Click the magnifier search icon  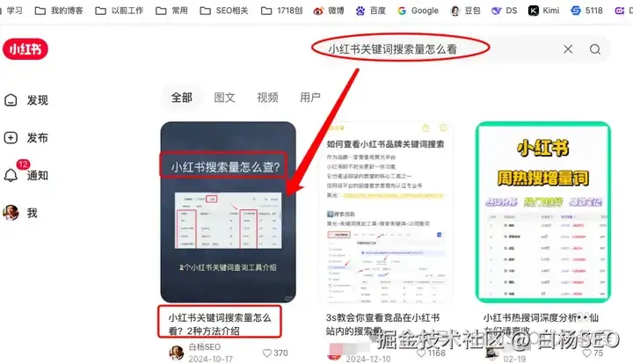pyautogui.click(x=594, y=49)
